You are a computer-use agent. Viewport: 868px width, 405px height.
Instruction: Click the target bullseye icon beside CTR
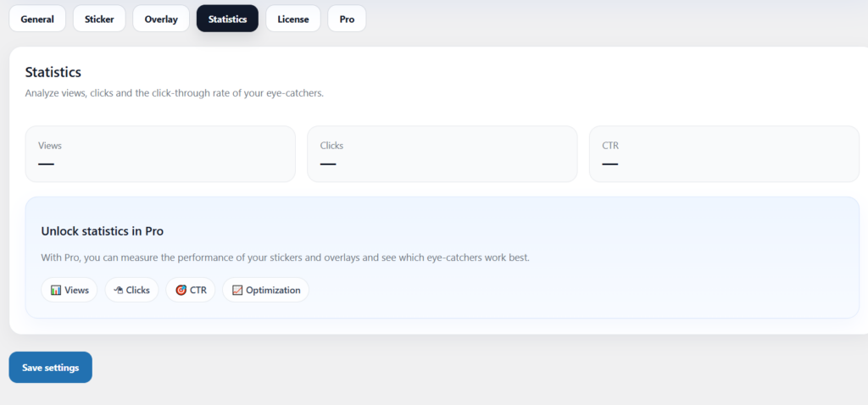tap(181, 290)
